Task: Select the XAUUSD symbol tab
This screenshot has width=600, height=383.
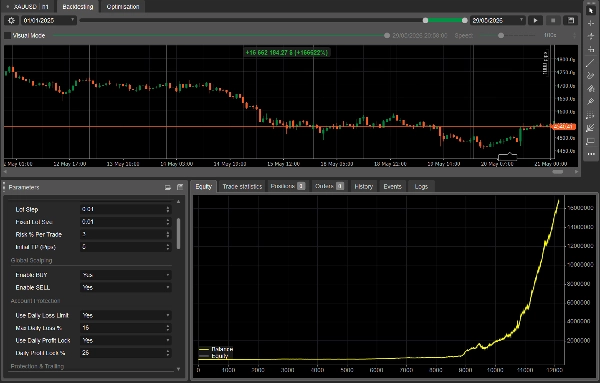Action: pyautogui.click(x=28, y=7)
